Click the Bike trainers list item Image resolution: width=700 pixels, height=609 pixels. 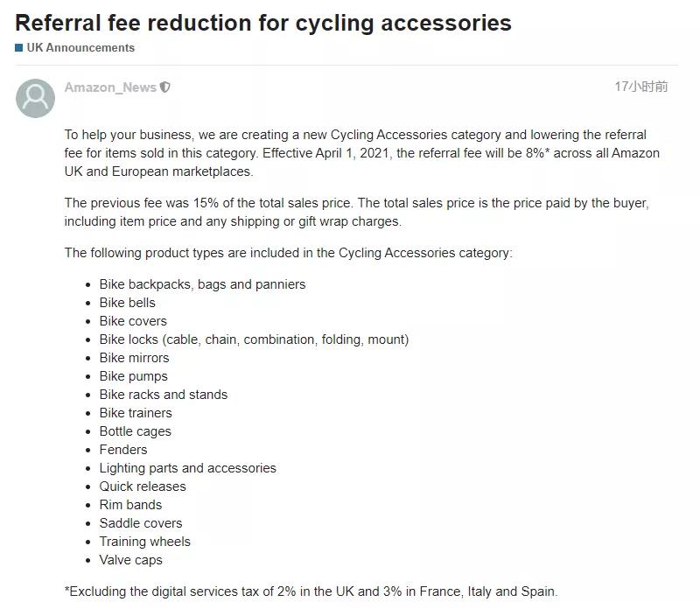coord(136,413)
